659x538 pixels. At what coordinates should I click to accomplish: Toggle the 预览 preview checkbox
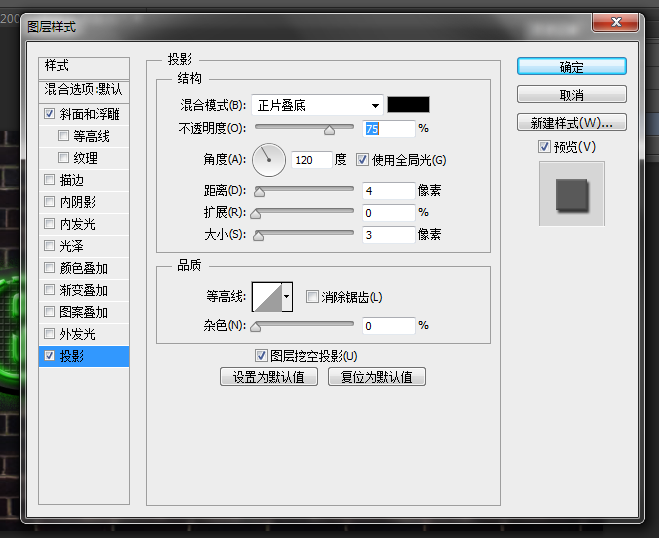pos(544,147)
